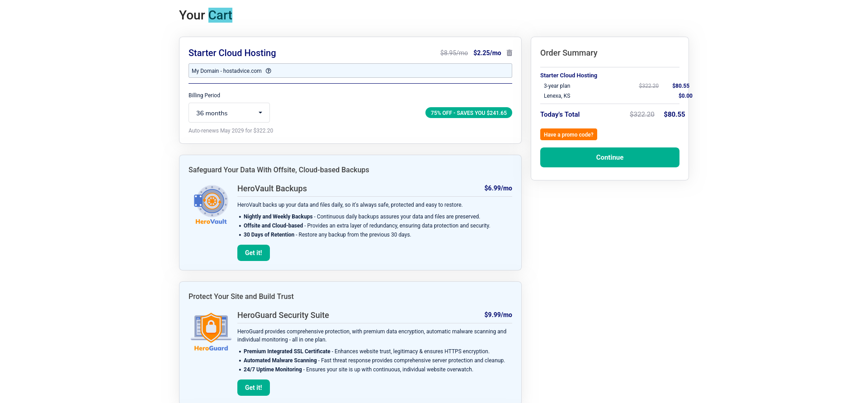Click the Starter Cloud Hosting cart title
The height and width of the screenshot is (403, 868).
(x=232, y=53)
